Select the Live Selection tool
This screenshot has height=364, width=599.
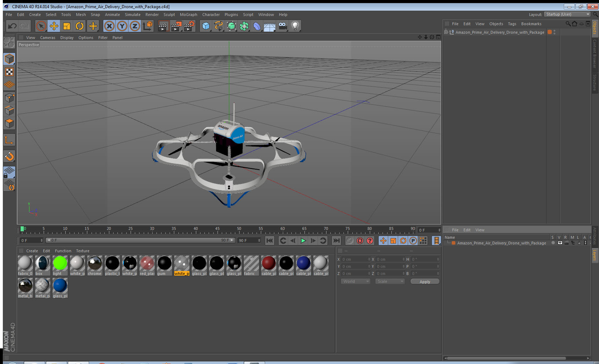tap(41, 26)
